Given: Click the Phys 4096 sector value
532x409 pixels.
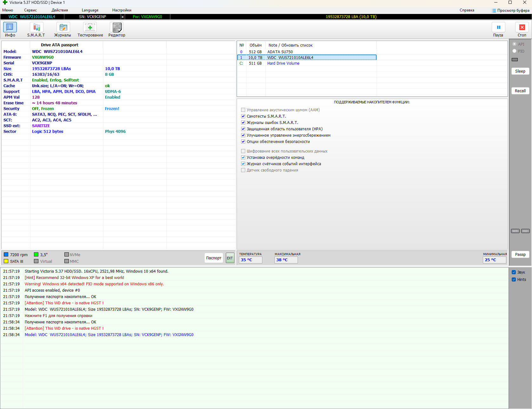Looking at the screenshot, I should 115,132.
